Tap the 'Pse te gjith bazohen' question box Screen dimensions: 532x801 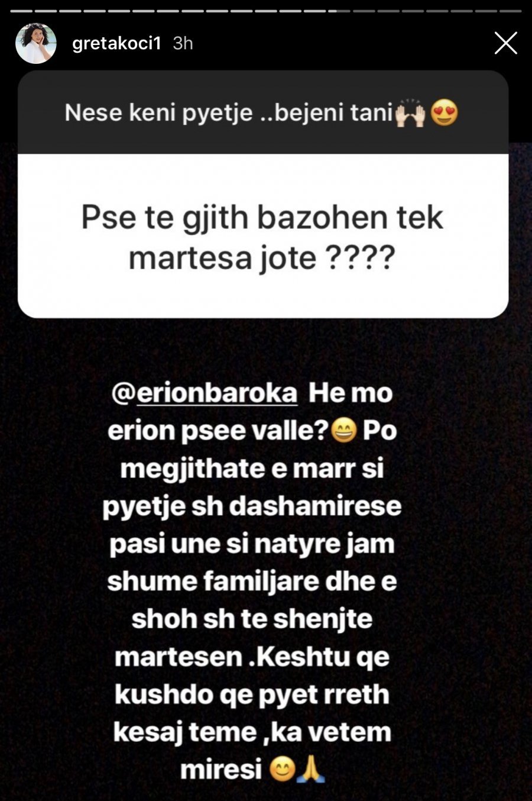(263, 235)
